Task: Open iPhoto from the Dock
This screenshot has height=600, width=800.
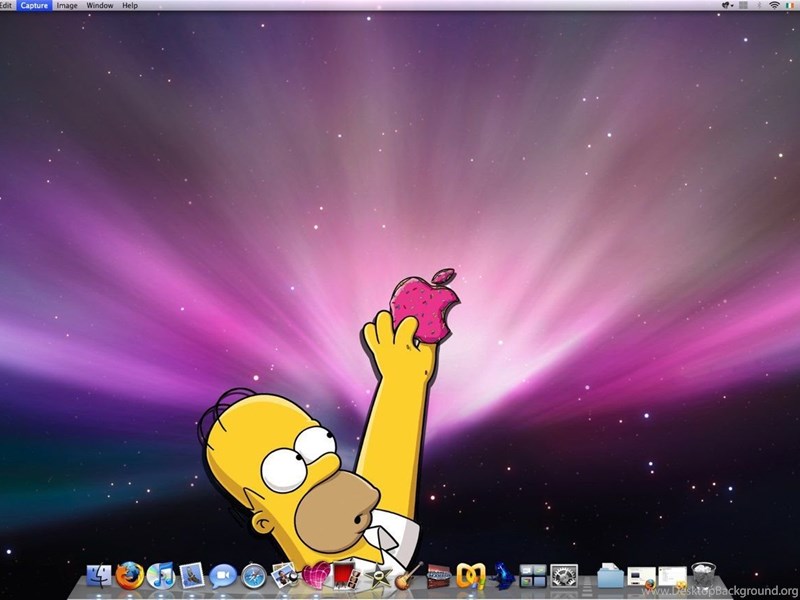Action: [x=285, y=576]
